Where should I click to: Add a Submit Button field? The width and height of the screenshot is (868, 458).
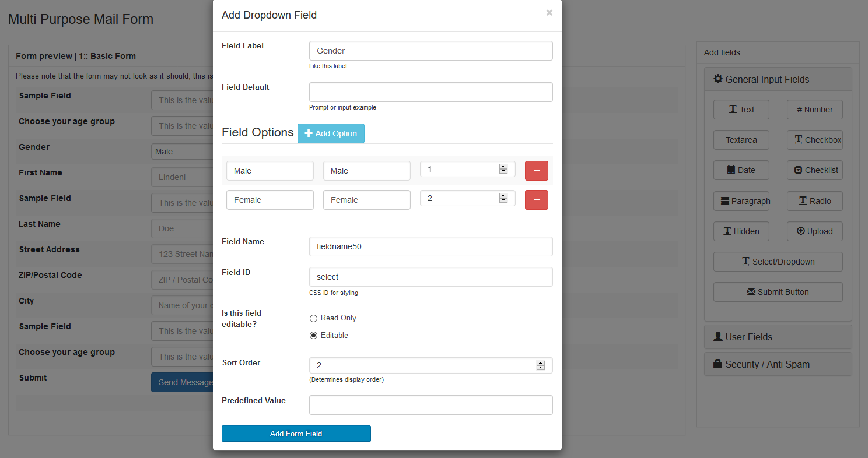(x=778, y=292)
